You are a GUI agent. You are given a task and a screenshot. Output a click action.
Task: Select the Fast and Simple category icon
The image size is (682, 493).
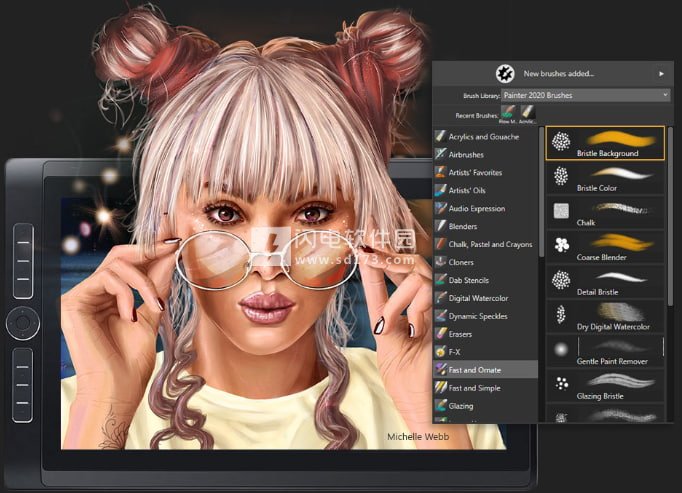click(x=441, y=388)
